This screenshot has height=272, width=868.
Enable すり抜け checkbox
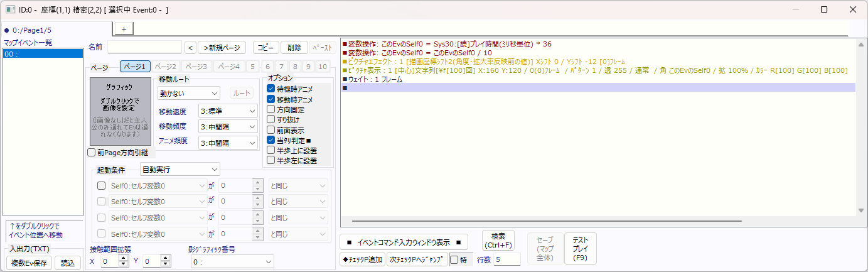point(272,119)
